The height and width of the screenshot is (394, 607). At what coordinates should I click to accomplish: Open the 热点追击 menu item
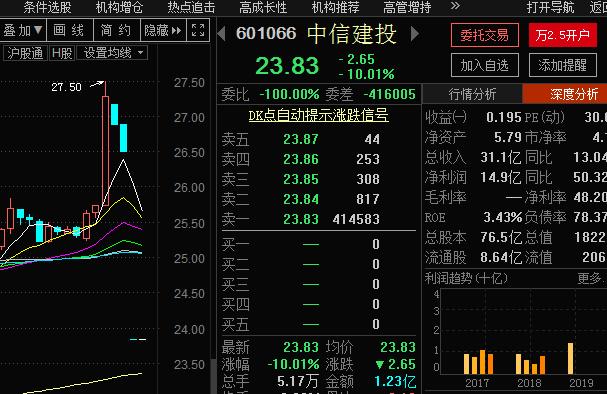[191, 7]
